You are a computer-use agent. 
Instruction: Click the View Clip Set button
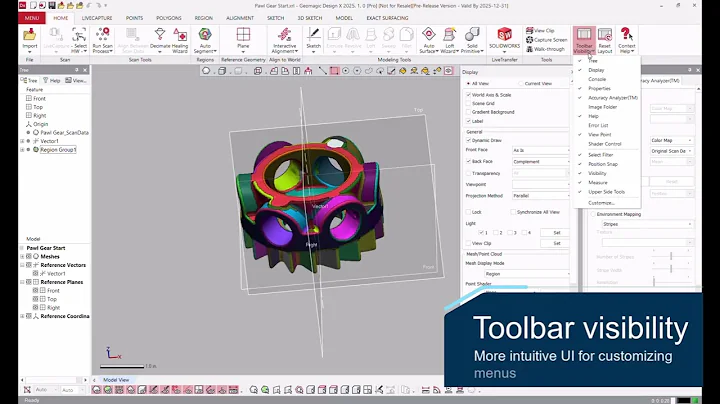557,243
